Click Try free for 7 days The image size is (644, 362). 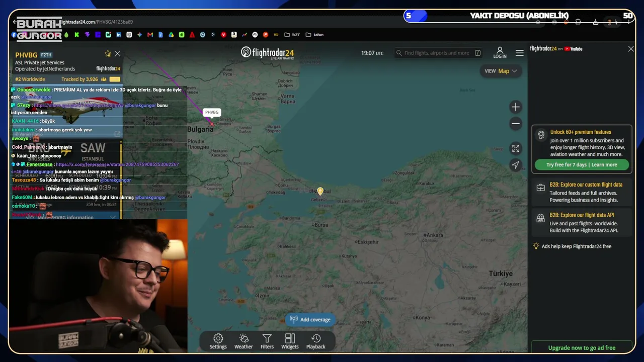click(x=582, y=164)
